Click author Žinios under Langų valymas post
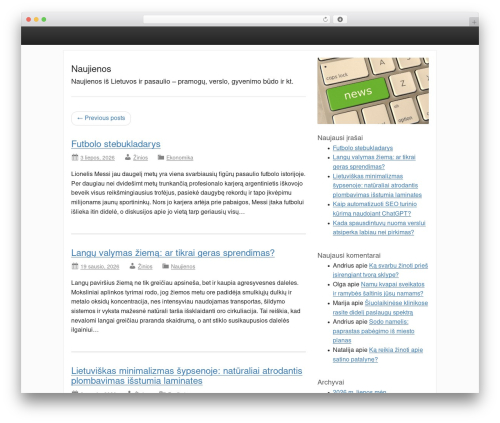This screenshot has height=423, width=500. point(145,267)
